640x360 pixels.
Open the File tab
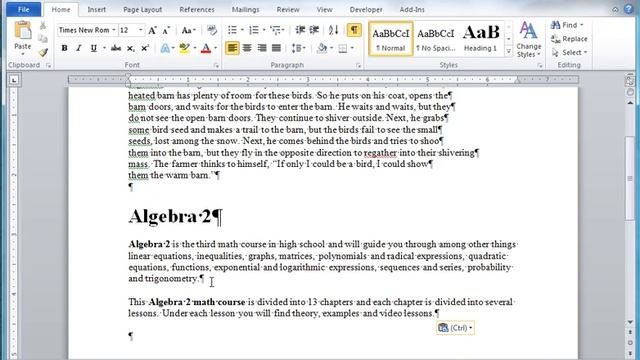click(x=24, y=9)
